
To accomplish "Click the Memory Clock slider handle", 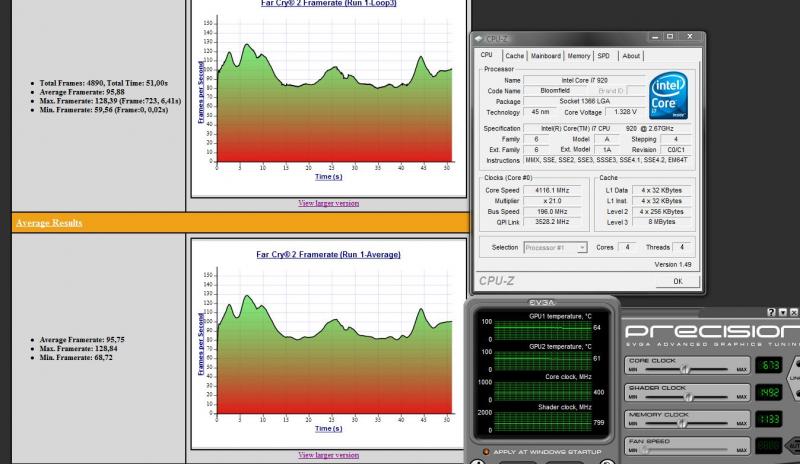I will pyautogui.click(x=682, y=424).
